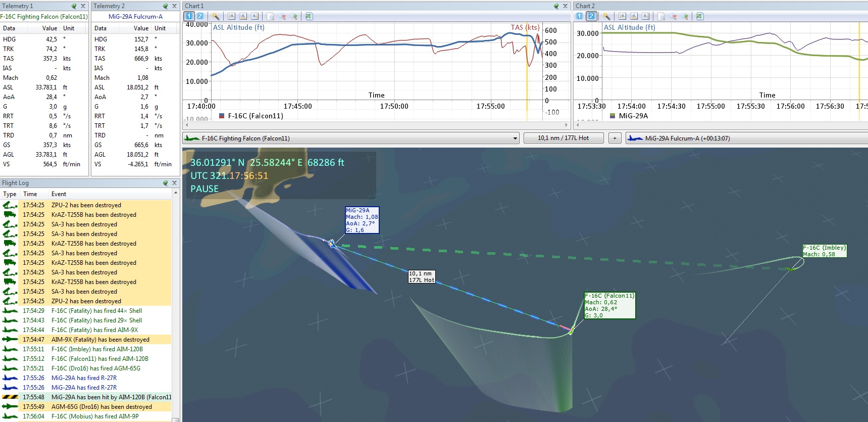Click the F-16C (Falcon11) label box on map
Image resolution: width=868 pixels, height=422 pixels.
coord(609,305)
